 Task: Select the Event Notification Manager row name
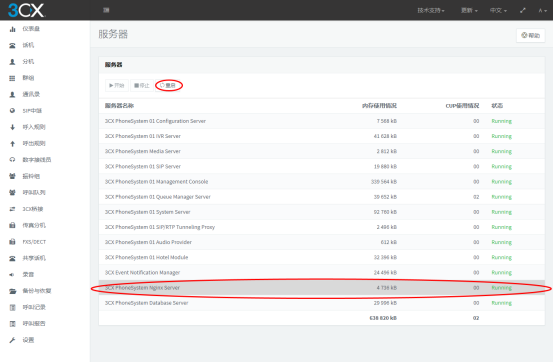click(142, 273)
